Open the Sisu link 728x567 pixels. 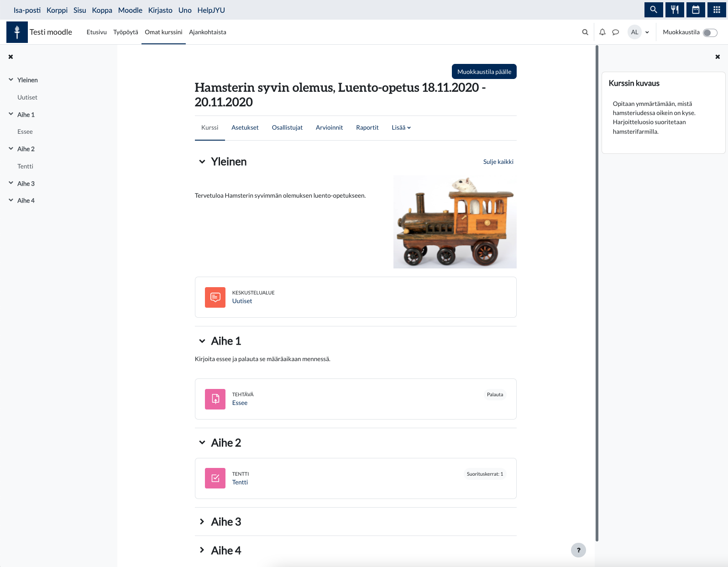coord(80,10)
